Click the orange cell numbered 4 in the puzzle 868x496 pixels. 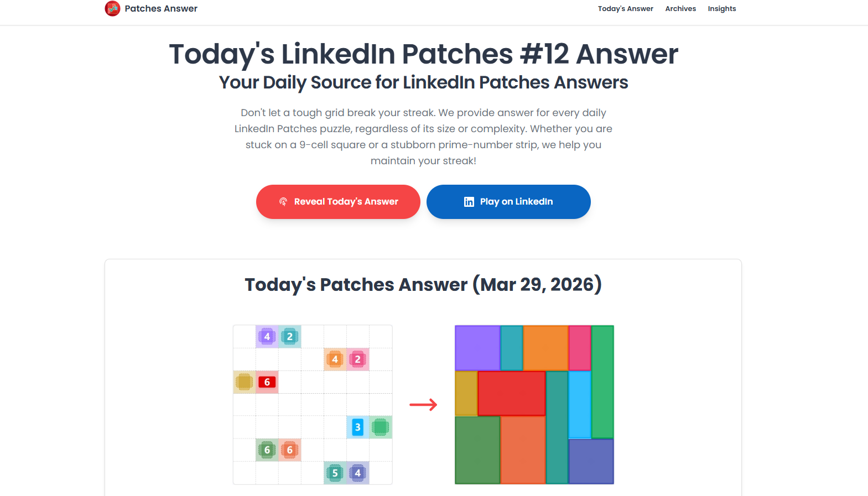pyautogui.click(x=335, y=359)
